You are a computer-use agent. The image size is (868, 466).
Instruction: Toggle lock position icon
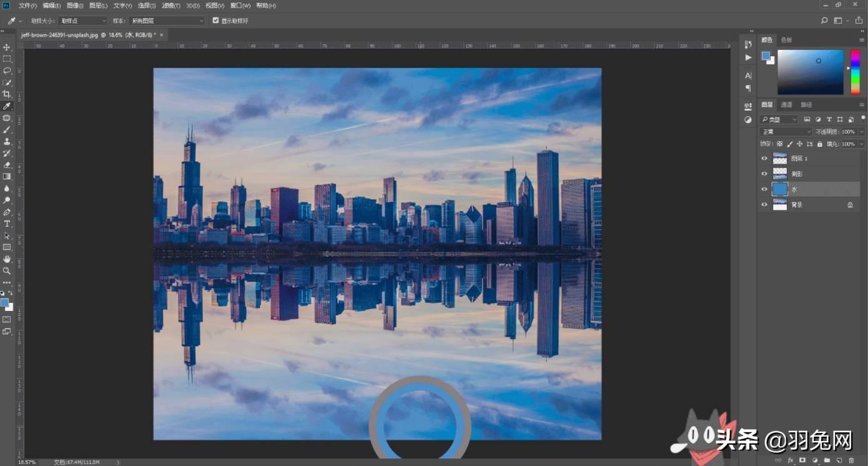point(799,144)
